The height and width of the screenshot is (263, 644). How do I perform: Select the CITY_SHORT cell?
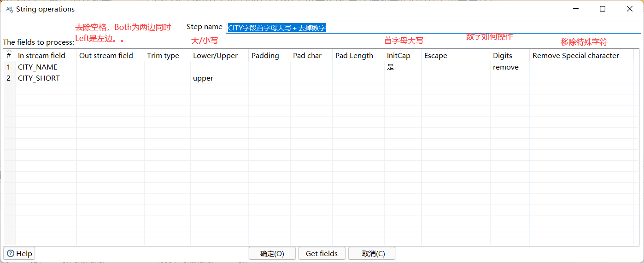point(46,78)
